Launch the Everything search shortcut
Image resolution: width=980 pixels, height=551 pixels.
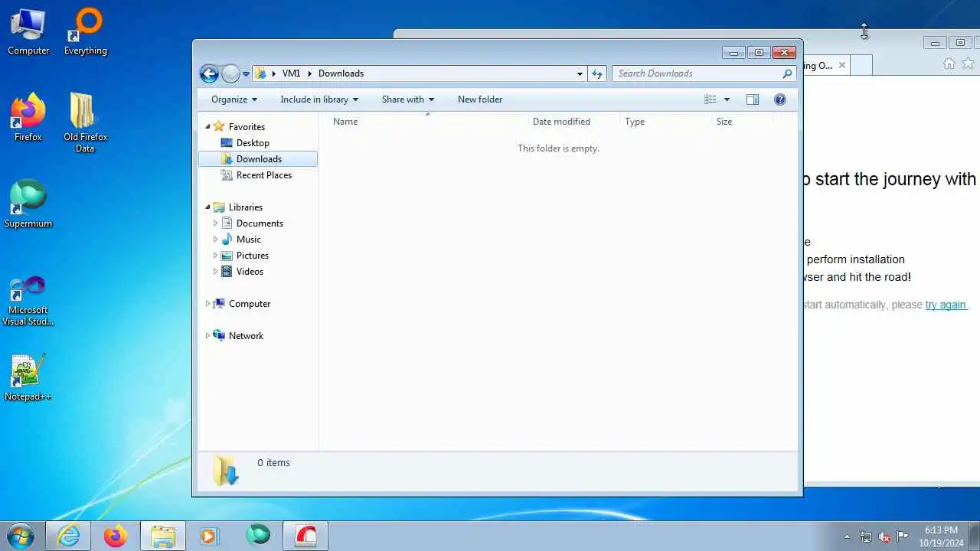pos(85,32)
